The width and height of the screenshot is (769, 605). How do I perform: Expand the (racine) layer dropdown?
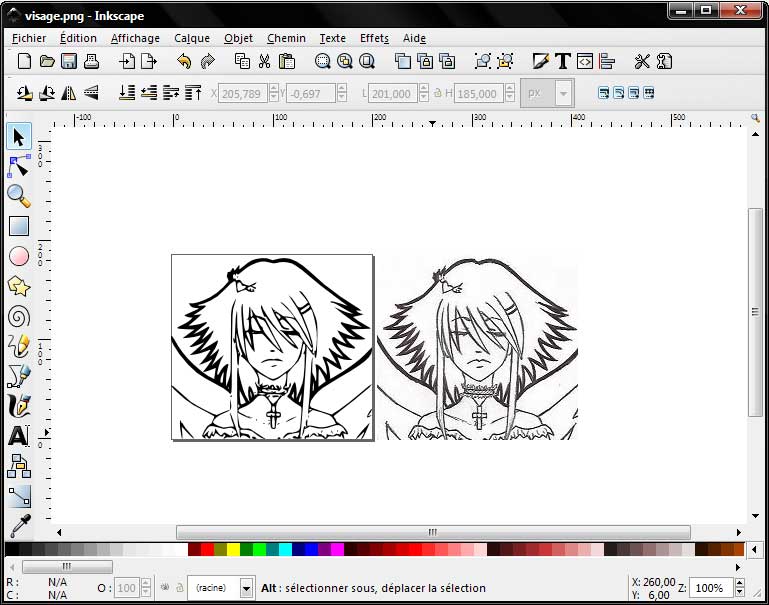[x=247, y=588]
